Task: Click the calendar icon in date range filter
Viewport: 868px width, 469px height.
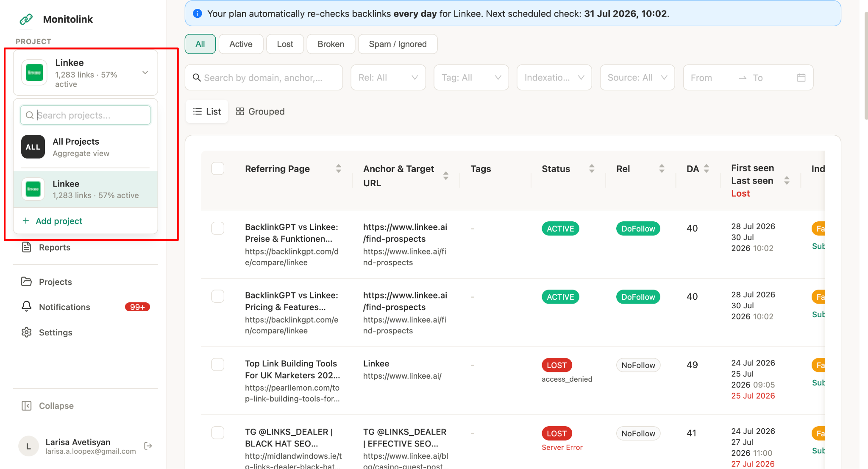Action: [x=801, y=78]
